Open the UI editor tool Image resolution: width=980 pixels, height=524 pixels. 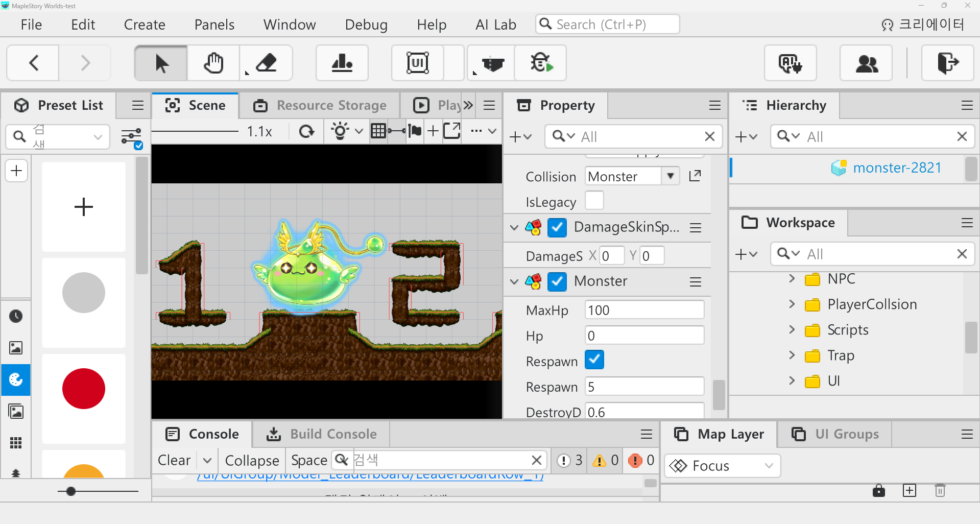click(417, 63)
